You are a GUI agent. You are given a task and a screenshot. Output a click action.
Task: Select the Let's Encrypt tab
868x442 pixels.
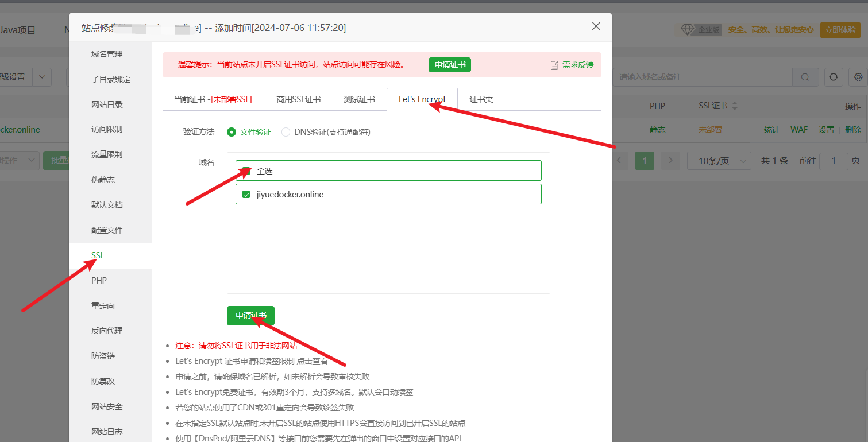[422, 99]
